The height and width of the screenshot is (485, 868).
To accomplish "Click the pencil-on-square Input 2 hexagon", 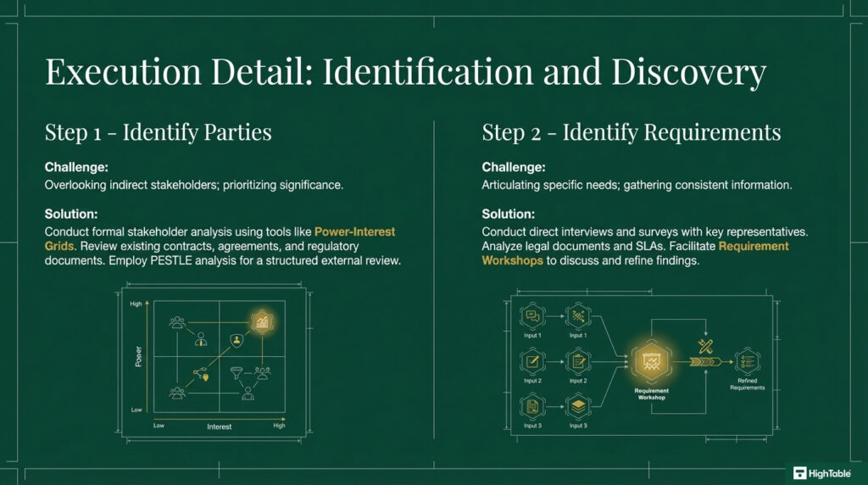I will [532, 361].
